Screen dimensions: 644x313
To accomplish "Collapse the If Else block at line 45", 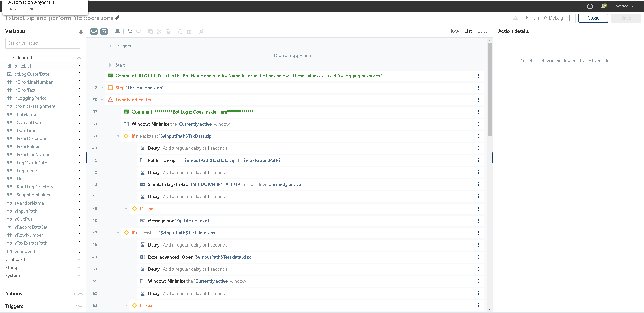I will 126,209.
